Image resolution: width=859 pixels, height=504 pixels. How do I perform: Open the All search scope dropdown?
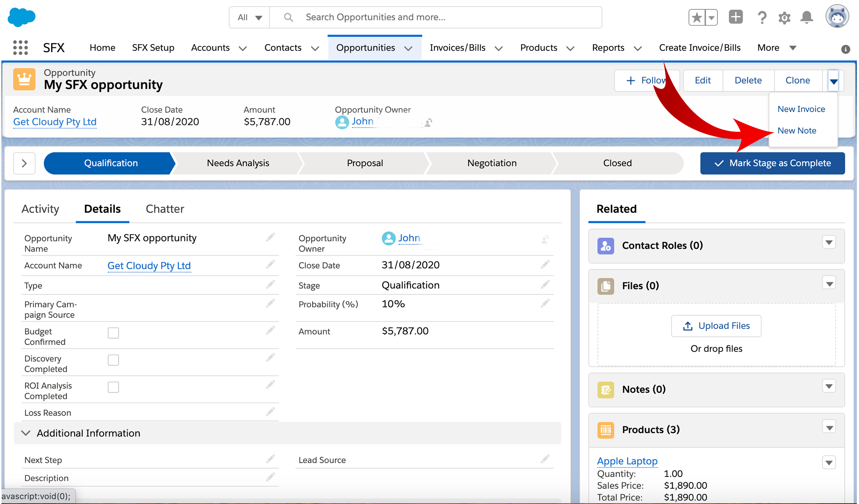click(249, 17)
